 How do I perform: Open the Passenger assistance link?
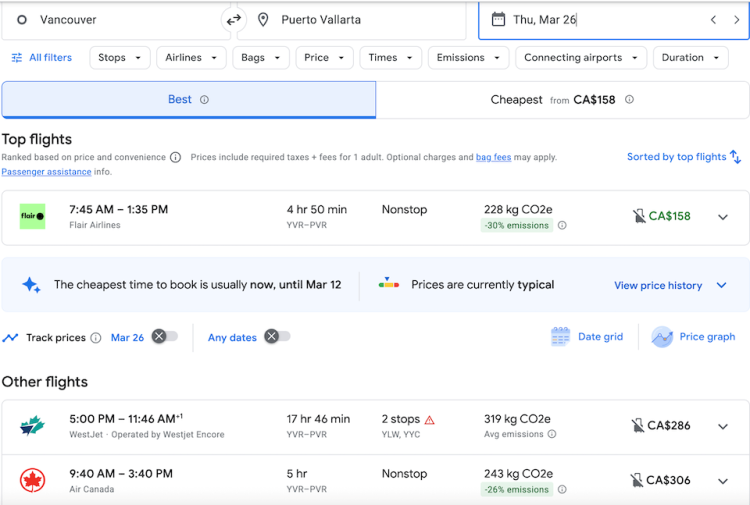46,172
